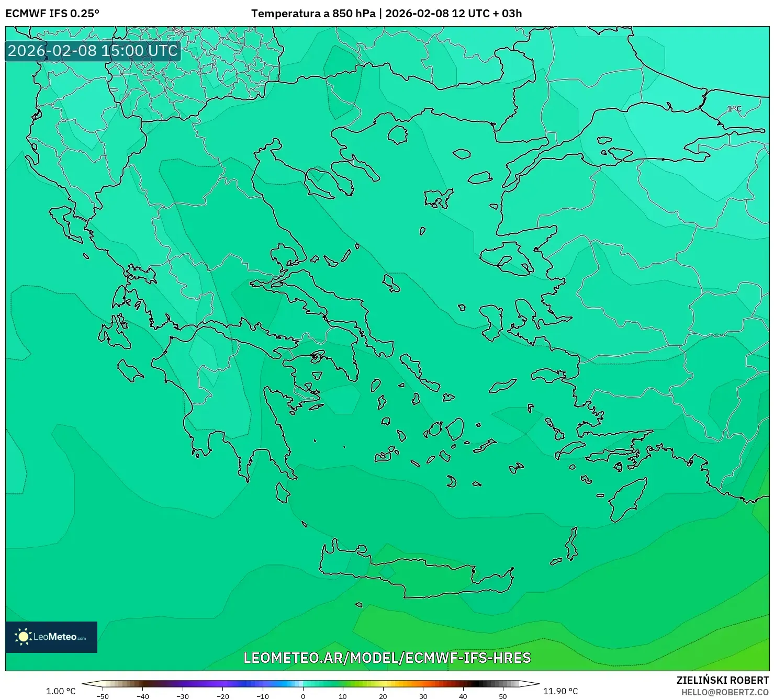The image size is (774, 700).
Task: Click the green segment of the temperature scale
Action: [345, 683]
